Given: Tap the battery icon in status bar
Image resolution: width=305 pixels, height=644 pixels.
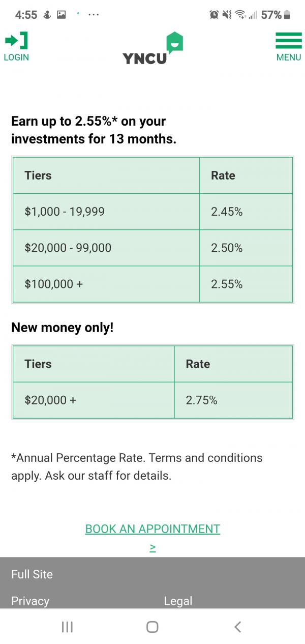Looking at the screenshot, I should (x=287, y=15).
